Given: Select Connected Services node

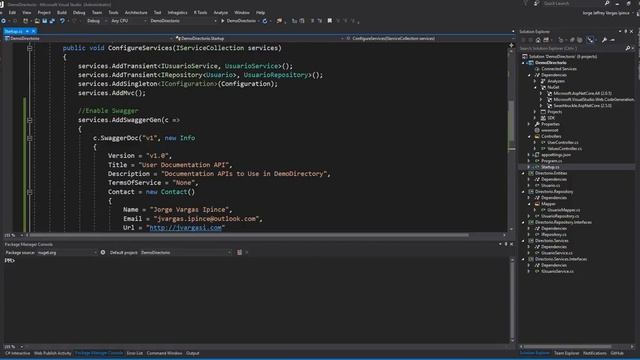Looking at the screenshot, I should click(x=559, y=69).
